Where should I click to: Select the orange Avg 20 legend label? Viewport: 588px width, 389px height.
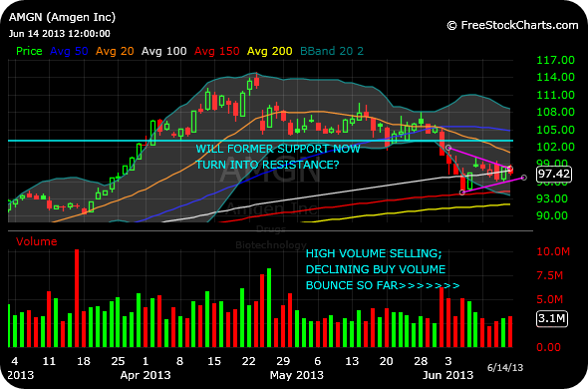click(115, 51)
